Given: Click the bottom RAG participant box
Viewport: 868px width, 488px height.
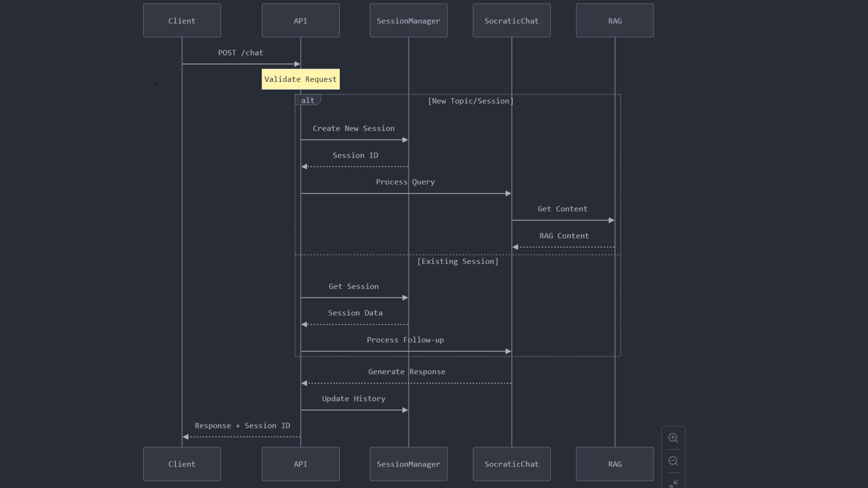Looking at the screenshot, I should [x=615, y=464].
